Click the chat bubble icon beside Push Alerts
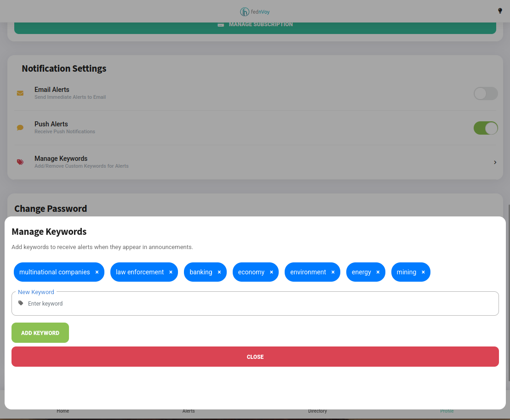 pos(20,128)
